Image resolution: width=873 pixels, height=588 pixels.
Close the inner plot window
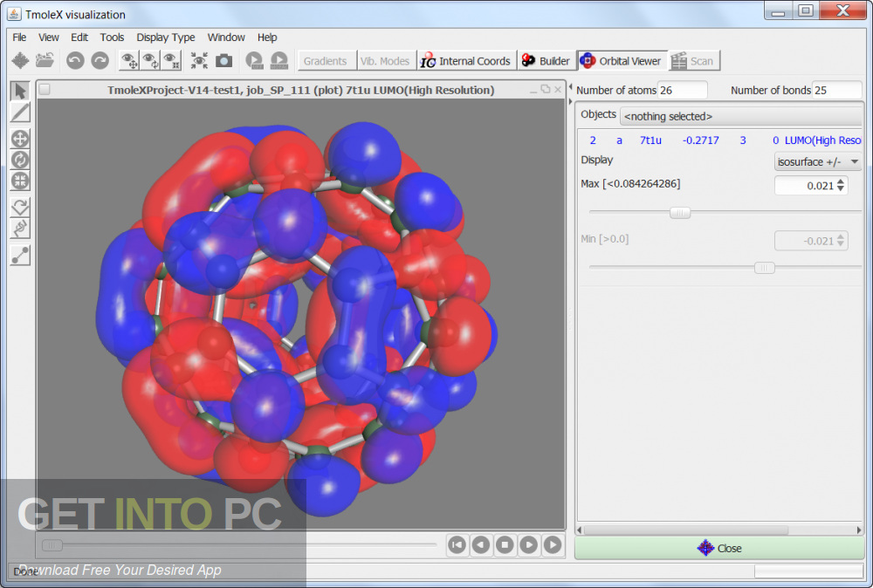tap(558, 90)
